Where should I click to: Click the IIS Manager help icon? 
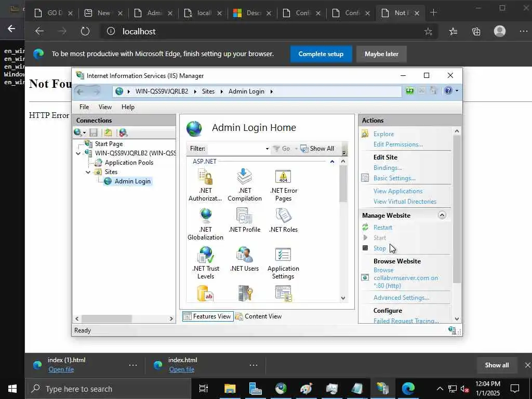[448, 90]
